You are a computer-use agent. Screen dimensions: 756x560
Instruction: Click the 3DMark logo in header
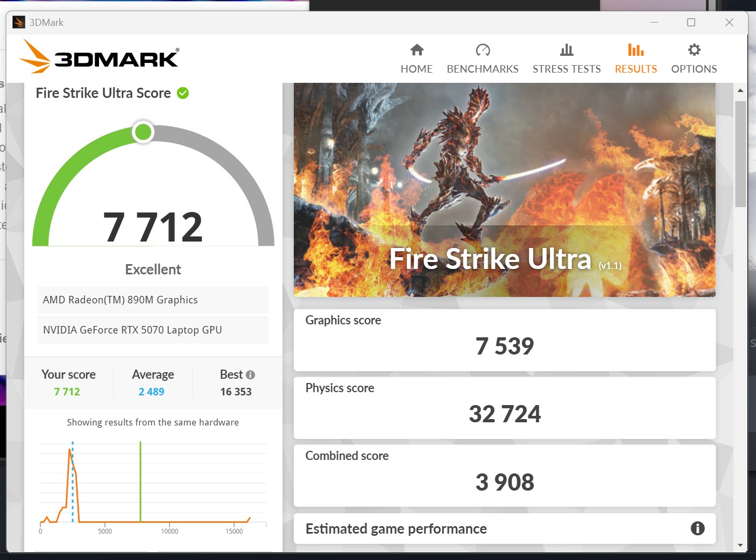(100, 57)
